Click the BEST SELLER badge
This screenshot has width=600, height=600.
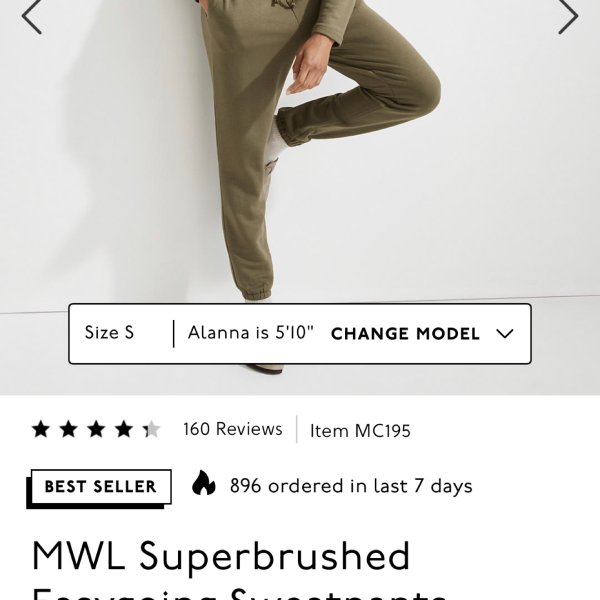99,489
